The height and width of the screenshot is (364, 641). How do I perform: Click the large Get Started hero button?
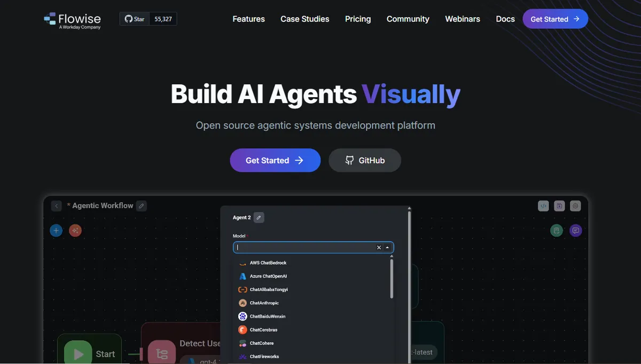click(275, 160)
